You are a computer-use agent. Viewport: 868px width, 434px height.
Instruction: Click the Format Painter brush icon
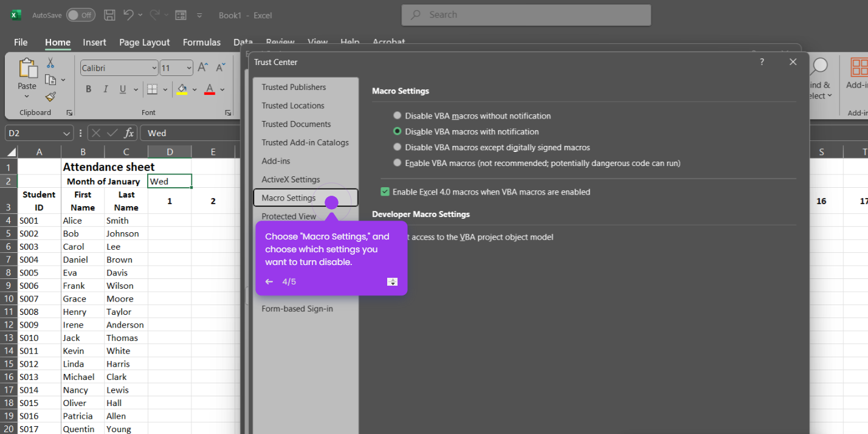tap(50, 97)
